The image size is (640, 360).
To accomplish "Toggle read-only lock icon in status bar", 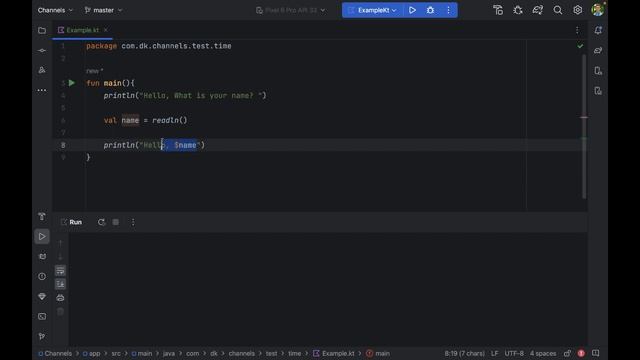I will click(x=567, y=353).
